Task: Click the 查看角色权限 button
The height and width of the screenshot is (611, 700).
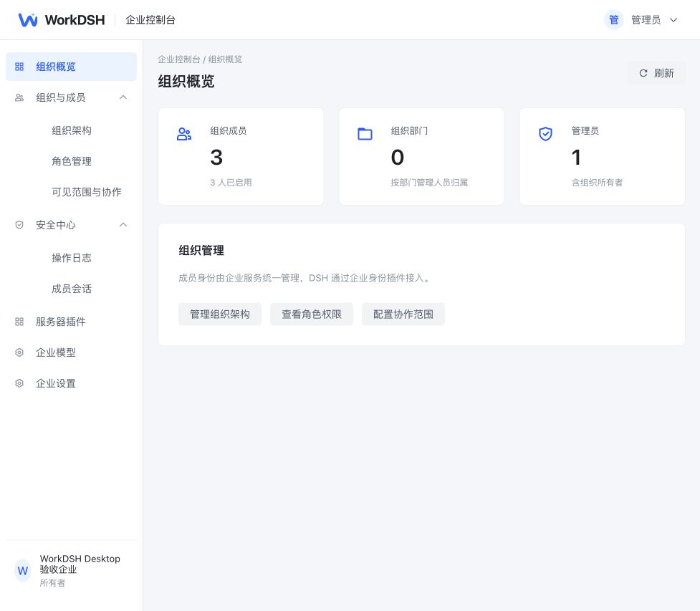Action: click(312, 314)
